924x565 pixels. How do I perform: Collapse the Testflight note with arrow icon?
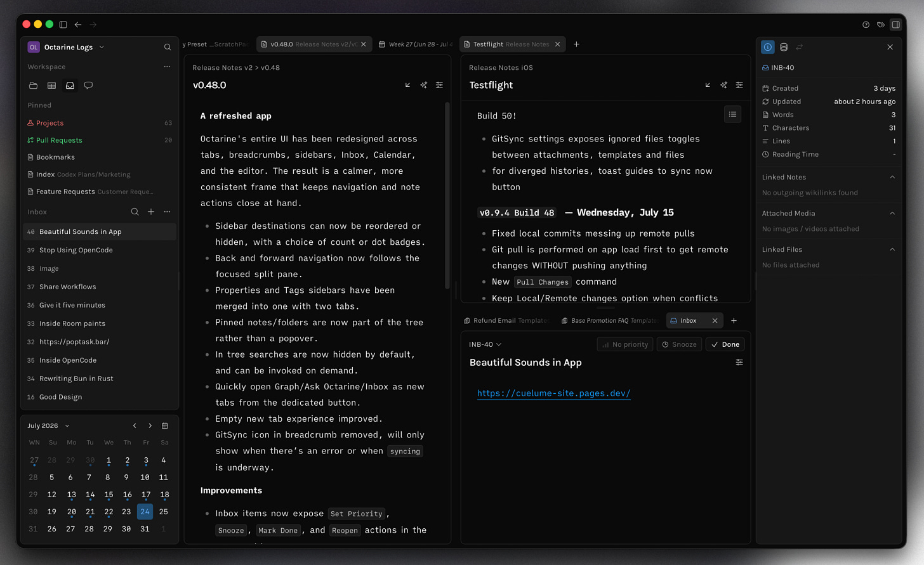click(708, 85)
